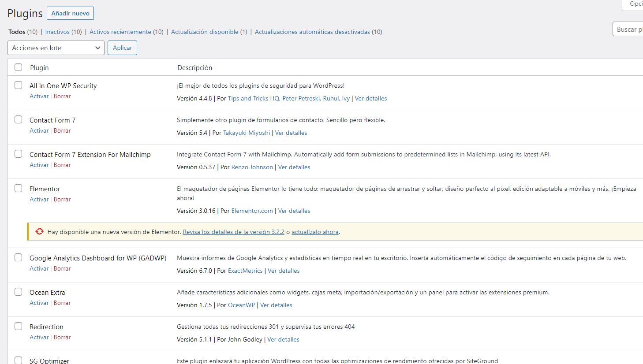Open the Elementor.com author link

(252, 211)
